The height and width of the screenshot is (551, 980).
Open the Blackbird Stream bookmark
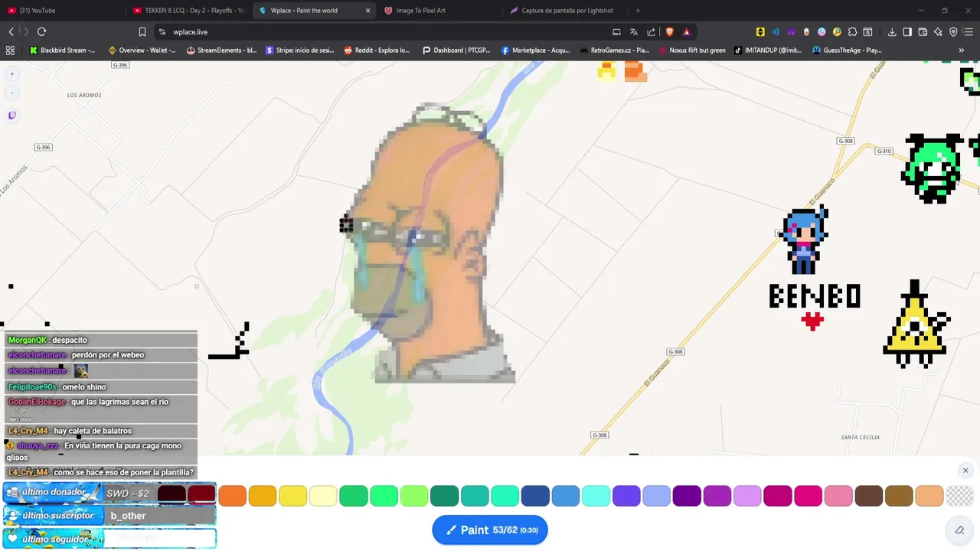63,51
